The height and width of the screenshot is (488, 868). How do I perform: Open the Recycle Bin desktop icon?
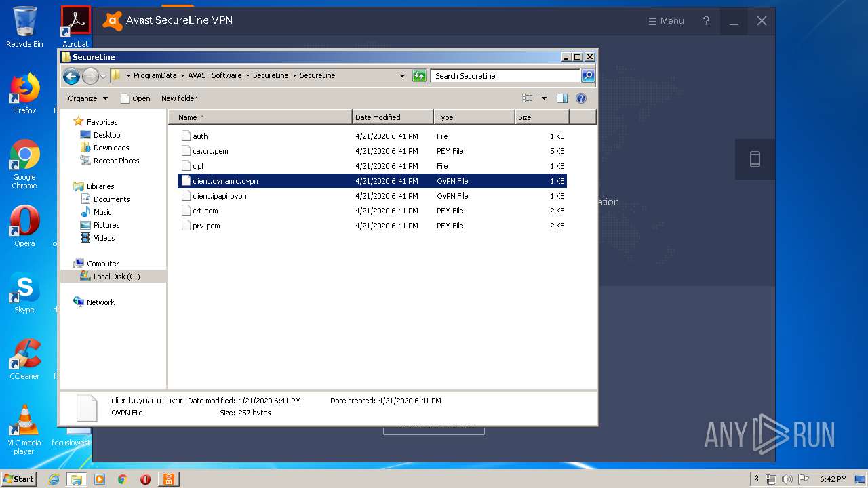tap(24, 27)
